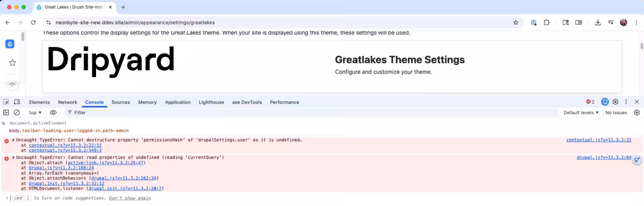Screen dimensions: 644x206
Task: Focus the console Filter input
Action: tap(311, 113)
